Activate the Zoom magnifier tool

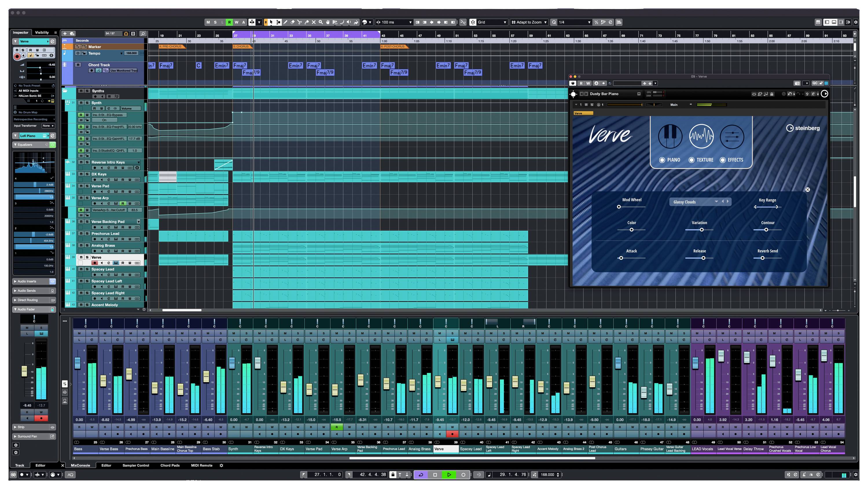pyautogui.click(x=321, y=22)
